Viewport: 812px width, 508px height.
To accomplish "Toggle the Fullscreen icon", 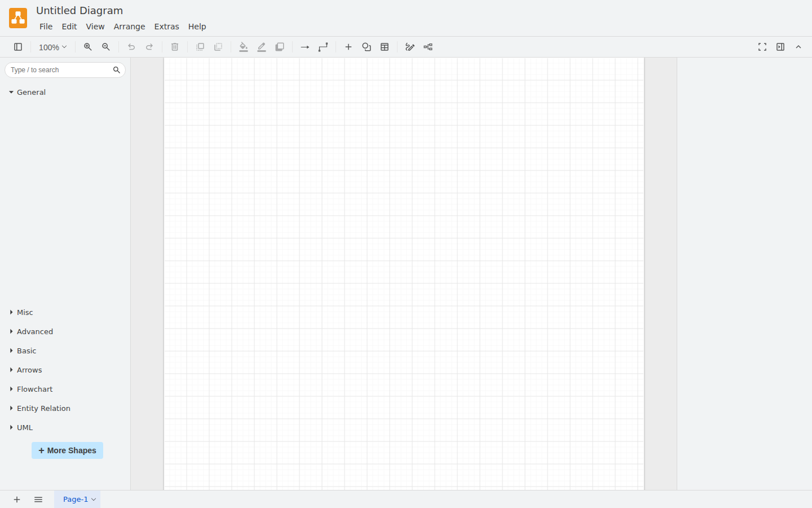I will click(762, 47).
